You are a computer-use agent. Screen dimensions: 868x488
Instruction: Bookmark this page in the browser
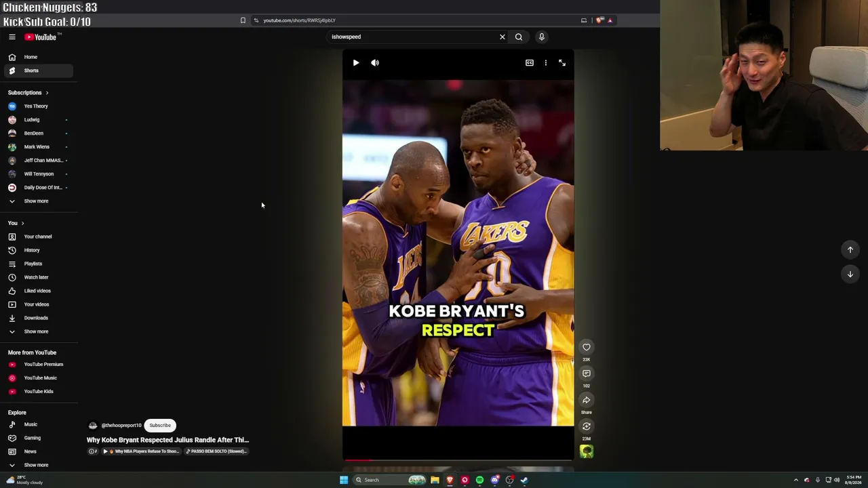[243, 20]
